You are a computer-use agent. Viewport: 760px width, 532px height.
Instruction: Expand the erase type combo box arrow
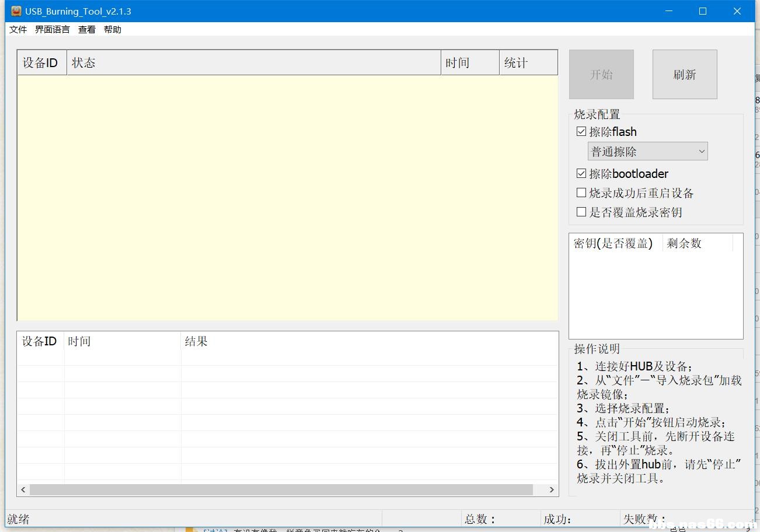coord(701,150)
